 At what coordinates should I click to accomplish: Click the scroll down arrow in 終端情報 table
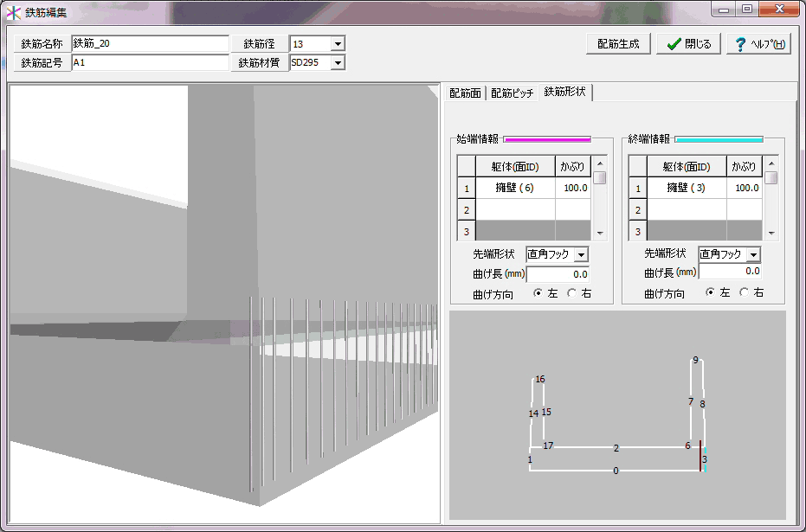[771, 234]
